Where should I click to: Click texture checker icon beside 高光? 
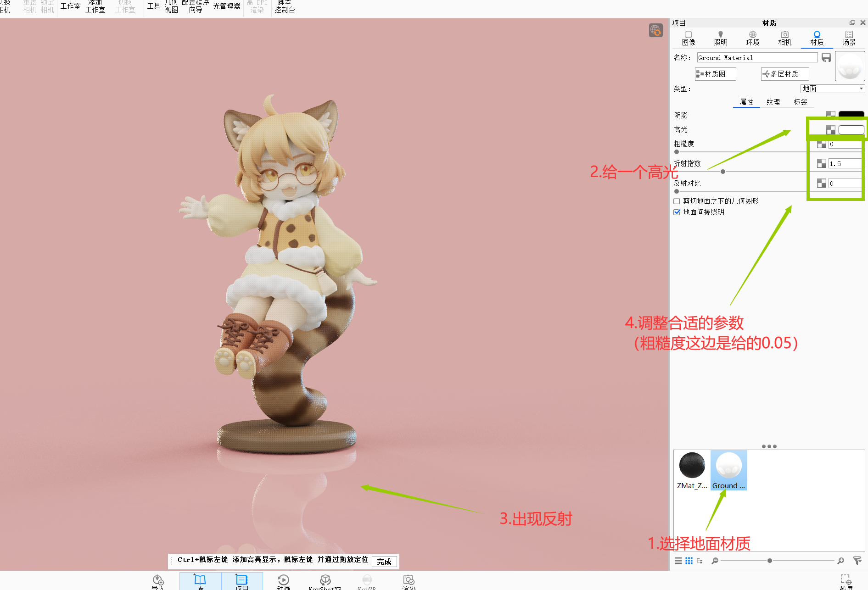tap(830, 130)
